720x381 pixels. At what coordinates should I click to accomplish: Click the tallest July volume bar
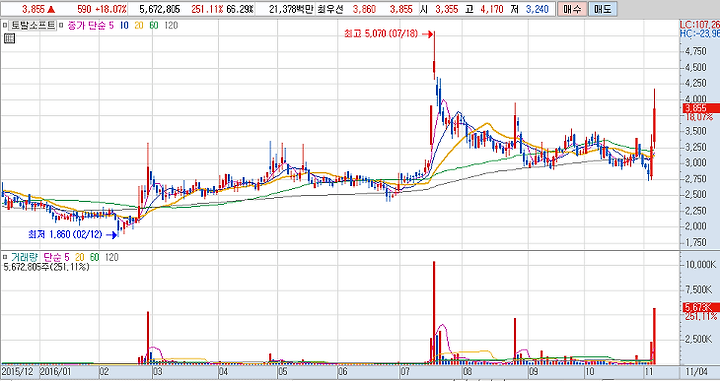434,313
